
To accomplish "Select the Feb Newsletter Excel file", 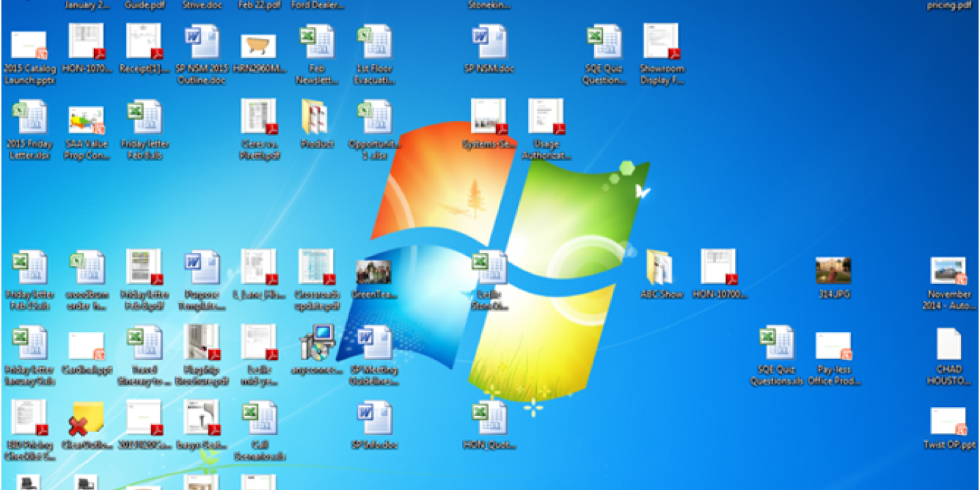I will pos(316,43).
